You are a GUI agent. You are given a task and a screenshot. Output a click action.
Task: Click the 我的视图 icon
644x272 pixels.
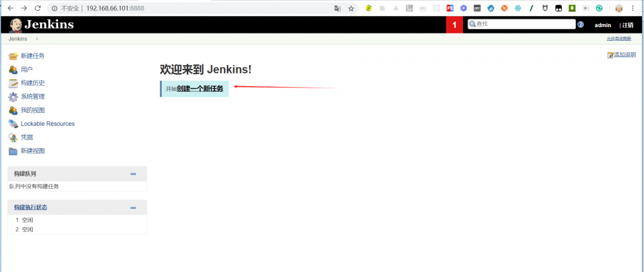click(x=13, y=110)
